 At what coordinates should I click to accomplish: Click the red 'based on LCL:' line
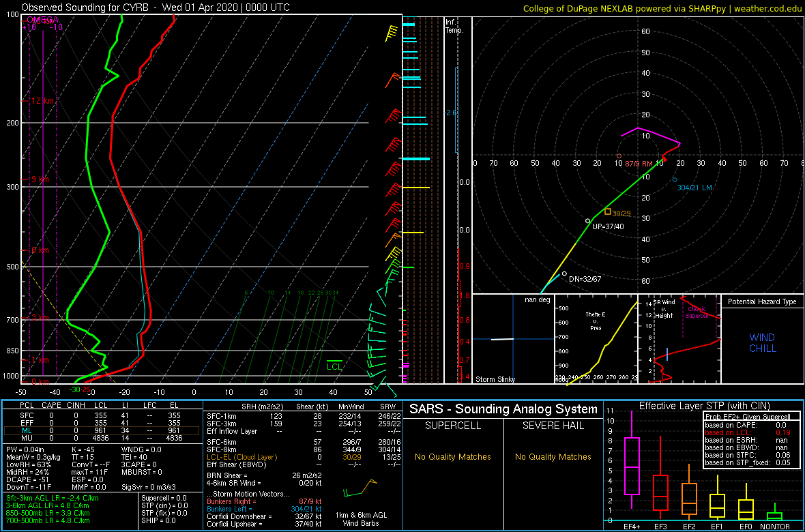[x=748, y=432]
